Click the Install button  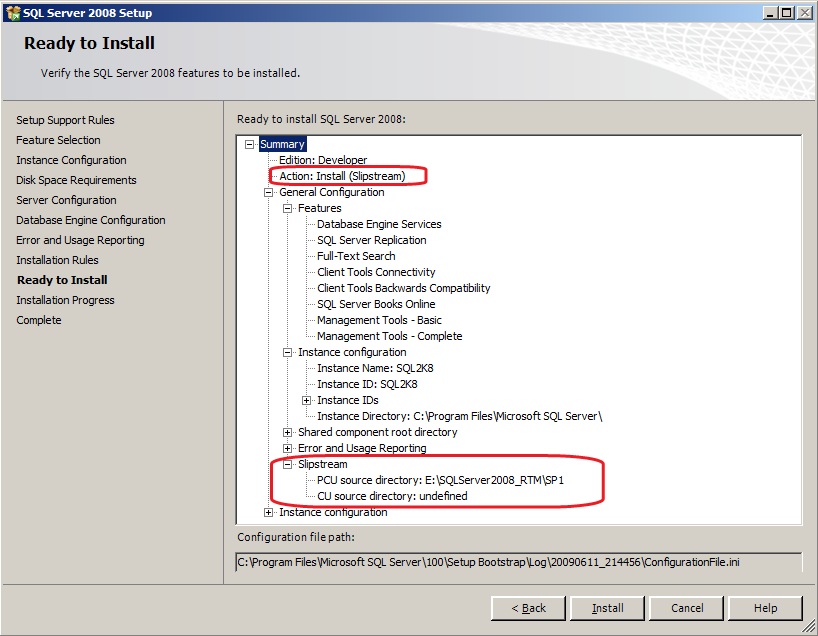(x=608, y=608)
